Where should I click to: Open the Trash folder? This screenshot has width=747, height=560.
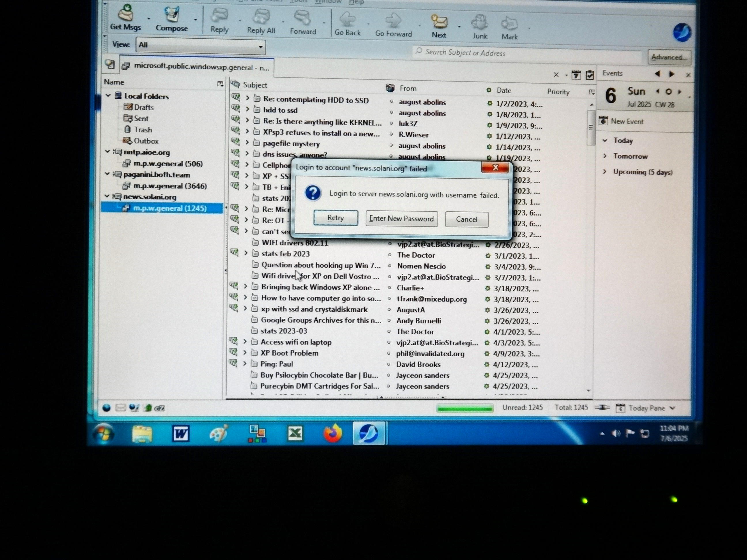pyautogui.click(x=138, y=130)
